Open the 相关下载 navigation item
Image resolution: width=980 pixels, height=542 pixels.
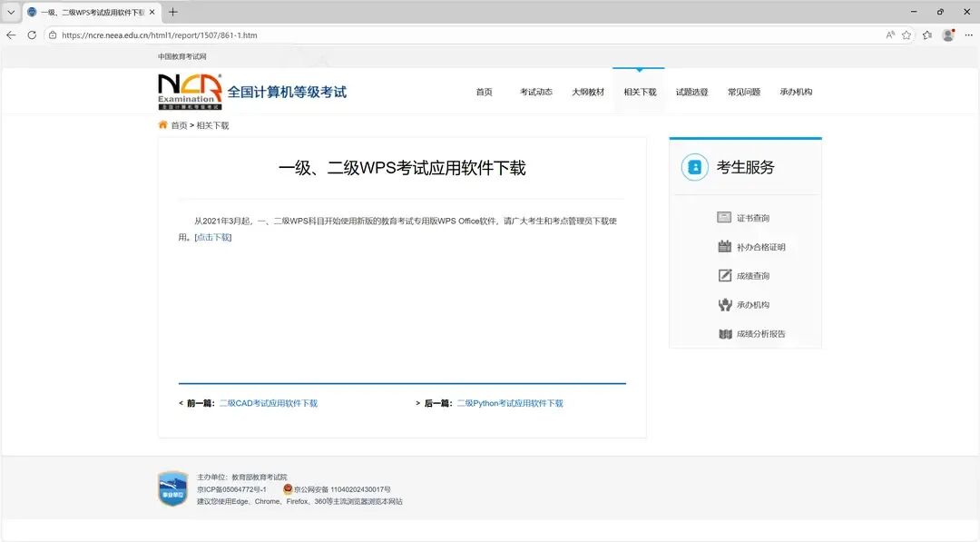(640, 92)
